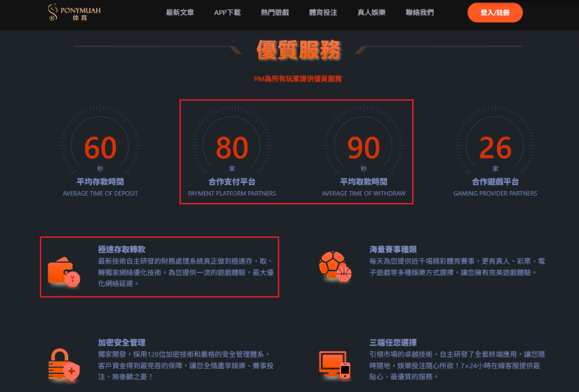Click the soccer ball icon next to 海量賽事種類
This screenshot has height=392, width=579.
click(x=332, y=264)
